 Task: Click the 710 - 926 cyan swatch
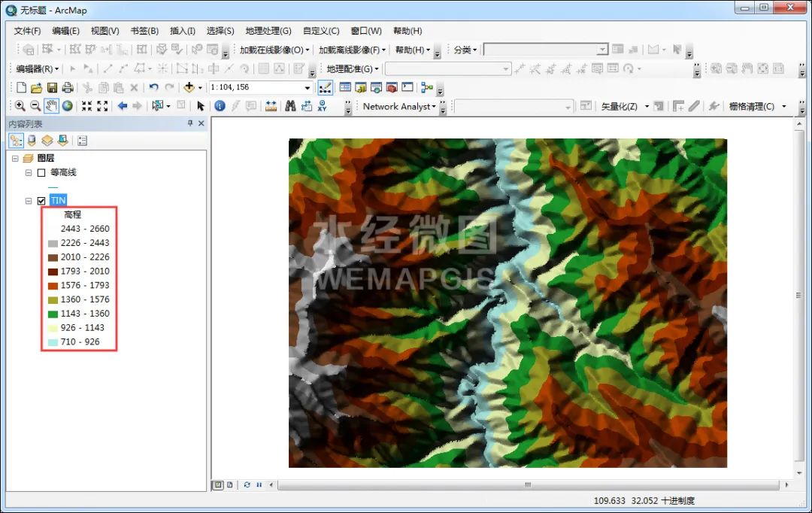(53, 342)
